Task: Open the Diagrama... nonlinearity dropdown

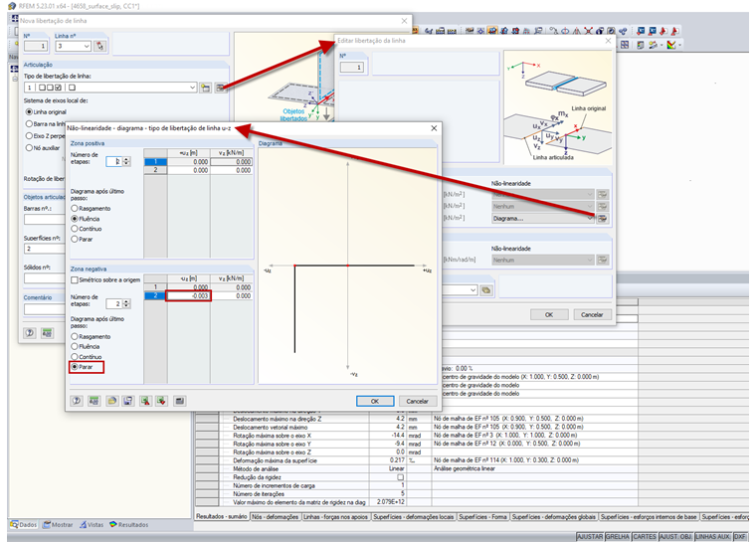Action: [590, 219]
